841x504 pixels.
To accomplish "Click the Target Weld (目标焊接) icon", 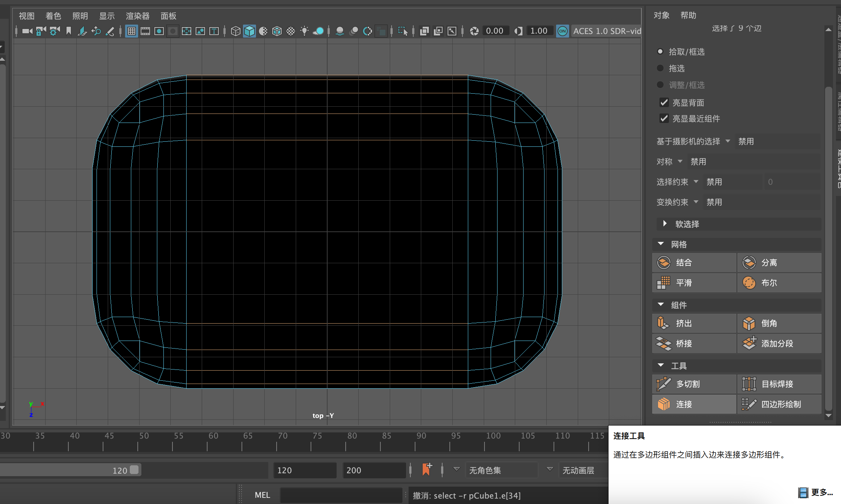I will point(748,384).
